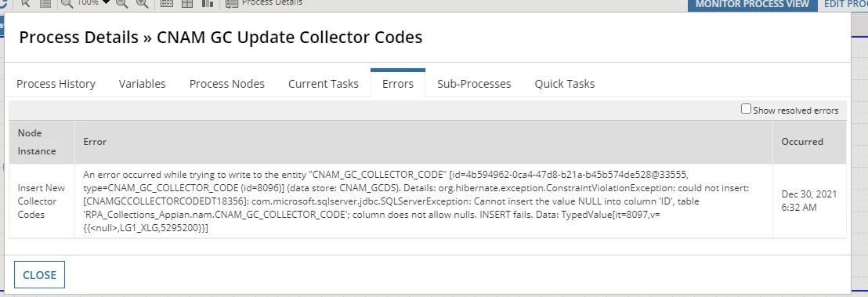Click the CLOSE button
The image size is (868, 297).
click(39, 275)
